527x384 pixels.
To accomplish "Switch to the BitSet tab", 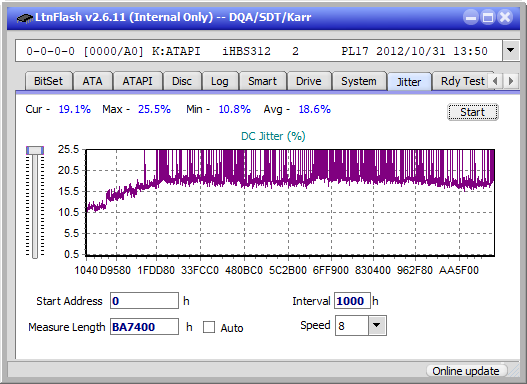I will [x=48, y=81].
